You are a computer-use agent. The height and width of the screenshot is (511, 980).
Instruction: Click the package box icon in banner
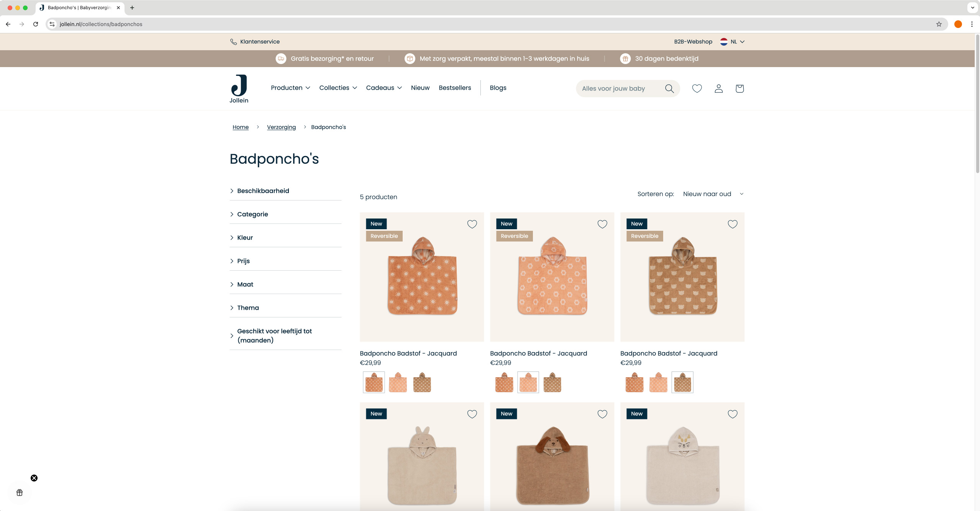coord(410,59)
